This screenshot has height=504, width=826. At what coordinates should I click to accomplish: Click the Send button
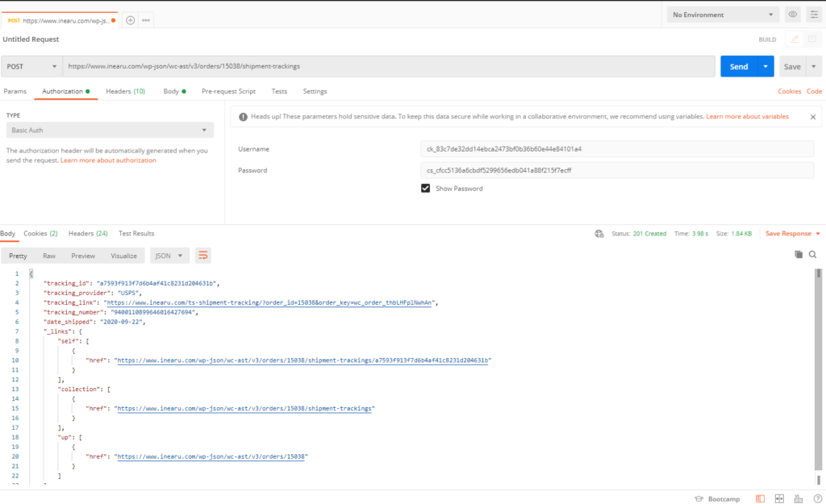click(x=737, y=66)
